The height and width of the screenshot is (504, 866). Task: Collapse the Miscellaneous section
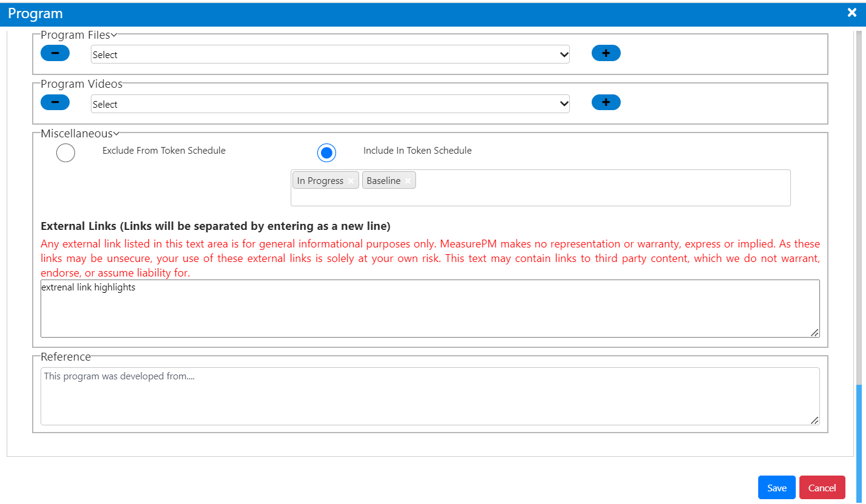click(116, 134)
